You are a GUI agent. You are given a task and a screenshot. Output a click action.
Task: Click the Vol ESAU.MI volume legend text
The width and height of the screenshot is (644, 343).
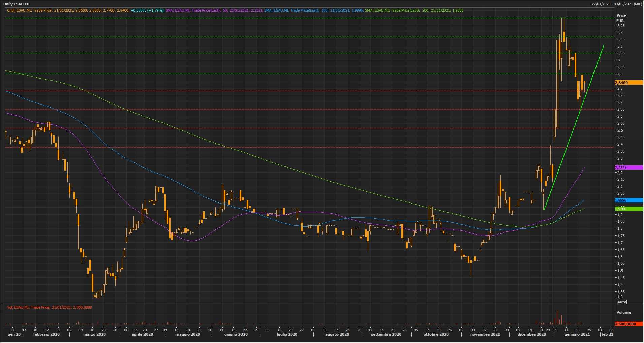tap(50, 307)
